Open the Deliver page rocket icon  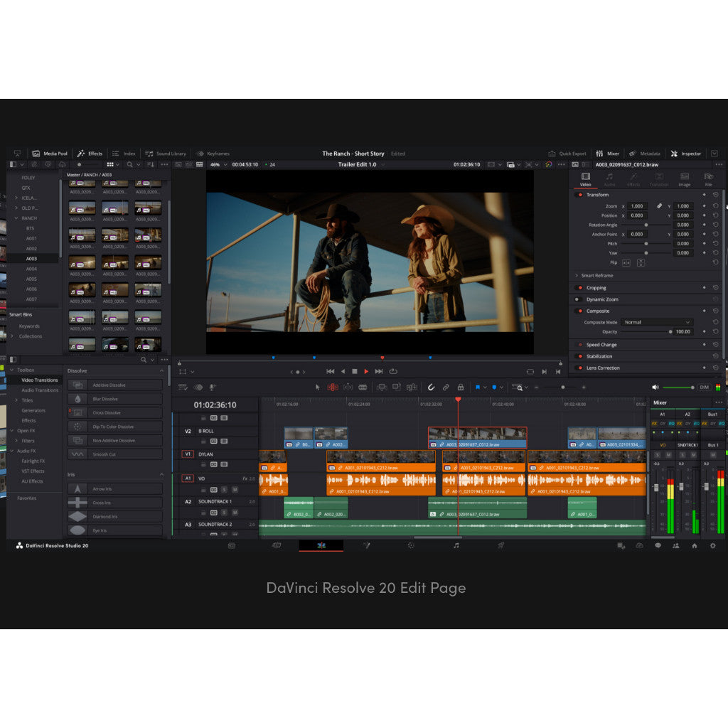click(x=500, y=545)
